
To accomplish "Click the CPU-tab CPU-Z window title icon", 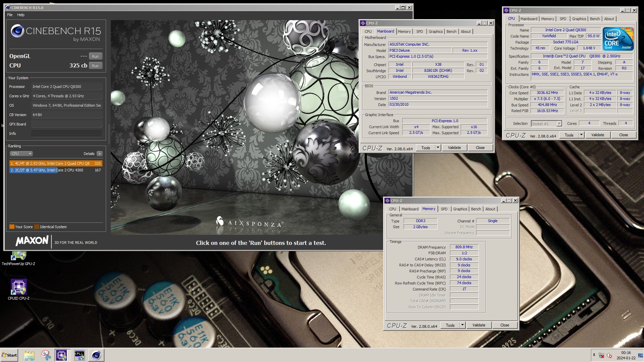I will (506, 10).
